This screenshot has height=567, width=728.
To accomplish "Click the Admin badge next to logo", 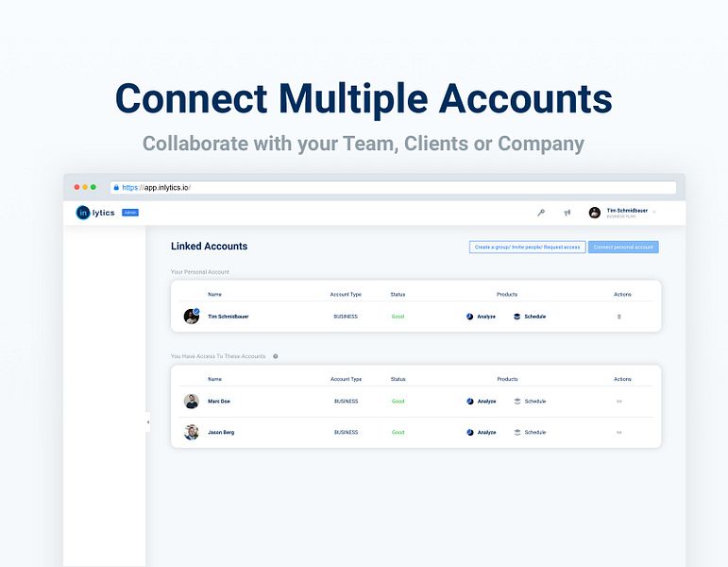I will pyautogui.click(x=130, y=213).
